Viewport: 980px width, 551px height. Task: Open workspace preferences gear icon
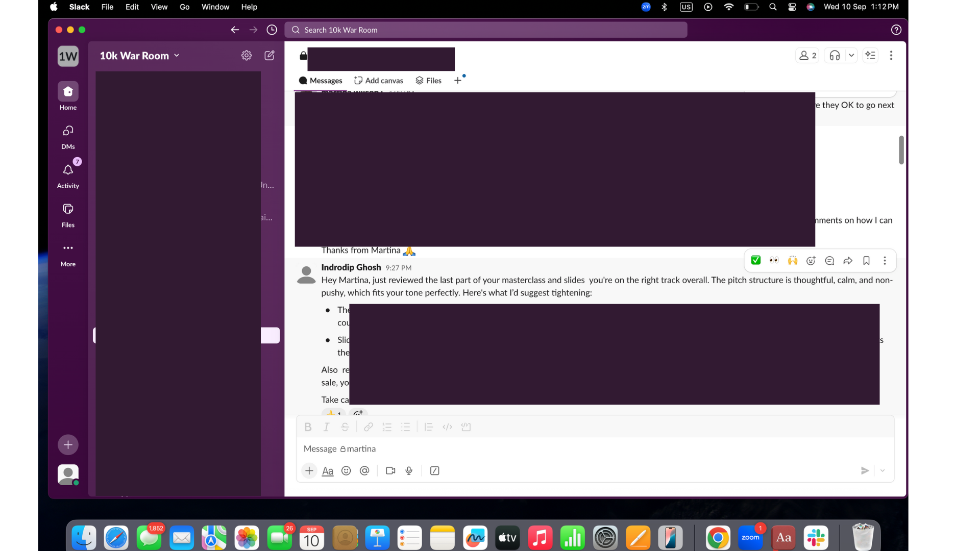247,56
